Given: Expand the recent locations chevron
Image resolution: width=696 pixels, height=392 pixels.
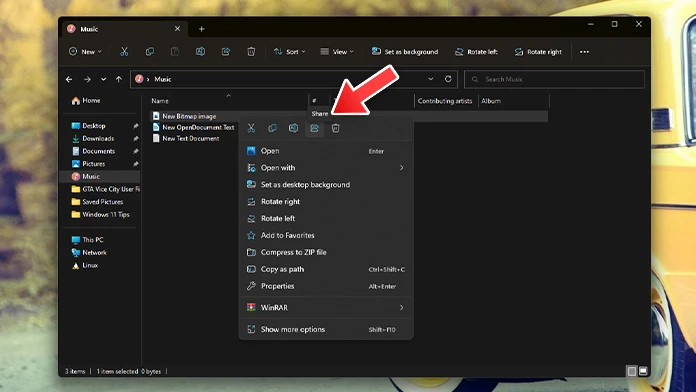Looking at the screenshot, I should [x=103, y=79].
